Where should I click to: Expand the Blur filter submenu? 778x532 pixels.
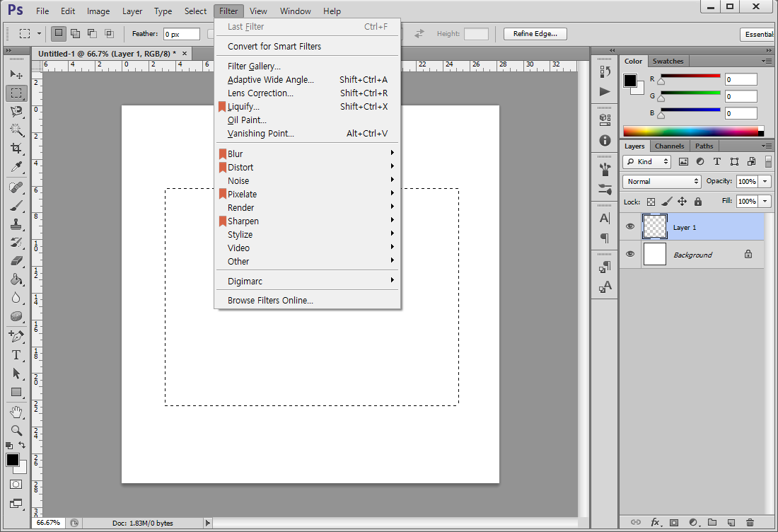pyautogui.click(x=307, y=154)
